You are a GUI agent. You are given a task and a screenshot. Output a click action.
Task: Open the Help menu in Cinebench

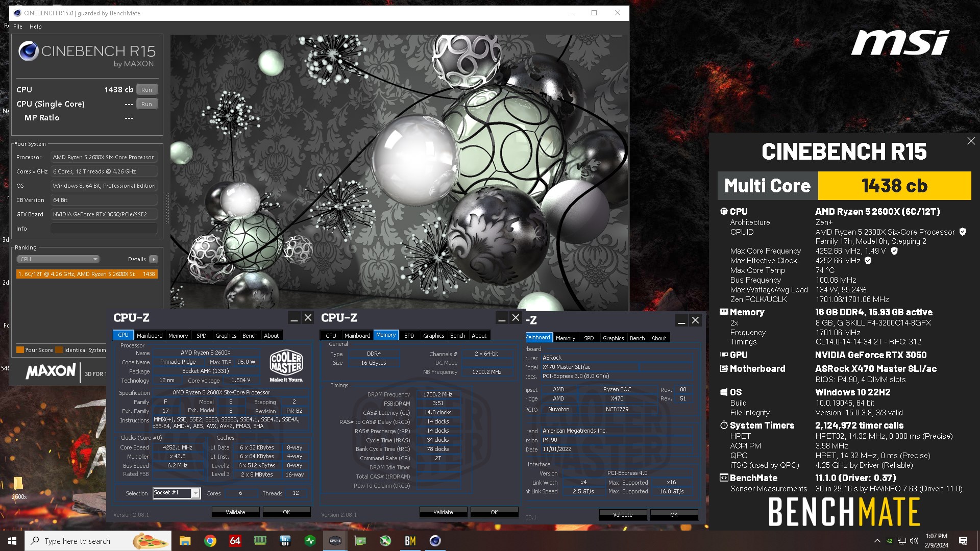(35, 27)
